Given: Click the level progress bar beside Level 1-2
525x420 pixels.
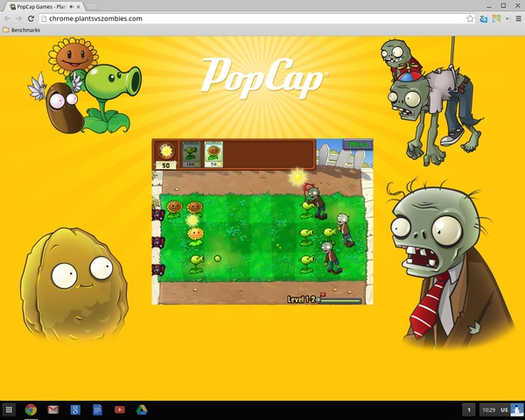Looking at the screenshot, I should (339, 300).
